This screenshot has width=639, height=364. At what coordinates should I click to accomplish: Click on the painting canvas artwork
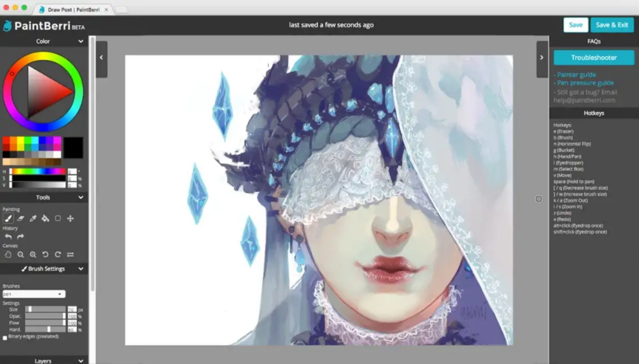(x=319, y=200)
